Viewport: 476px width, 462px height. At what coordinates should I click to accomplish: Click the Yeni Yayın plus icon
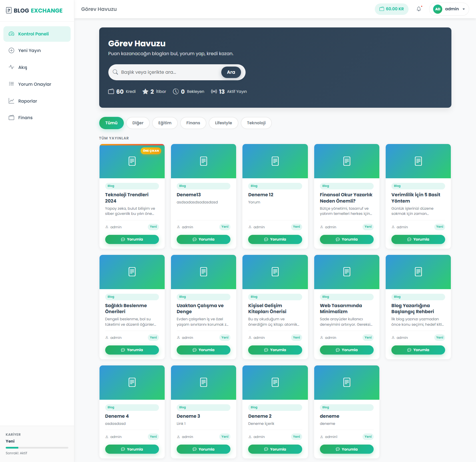coord(11,51)
